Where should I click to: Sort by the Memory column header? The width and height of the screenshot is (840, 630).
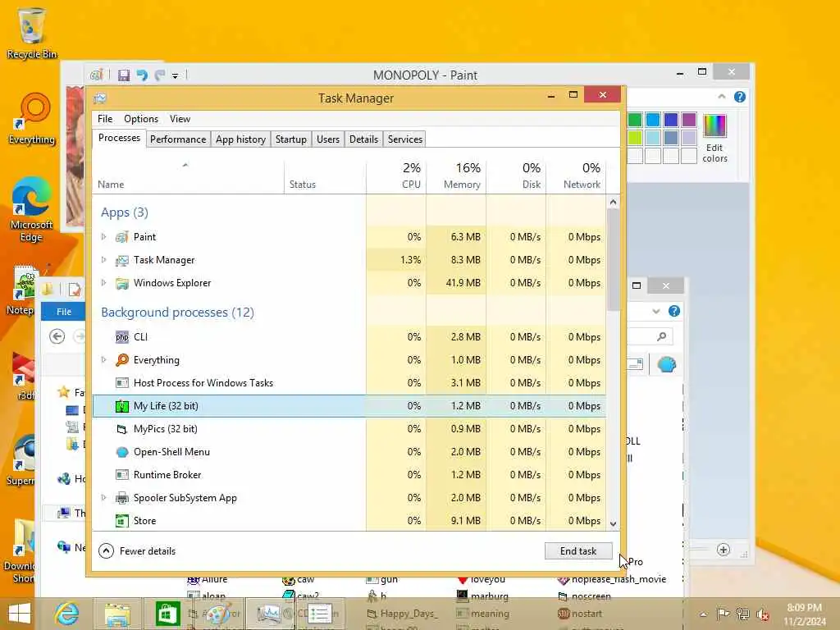456,176
